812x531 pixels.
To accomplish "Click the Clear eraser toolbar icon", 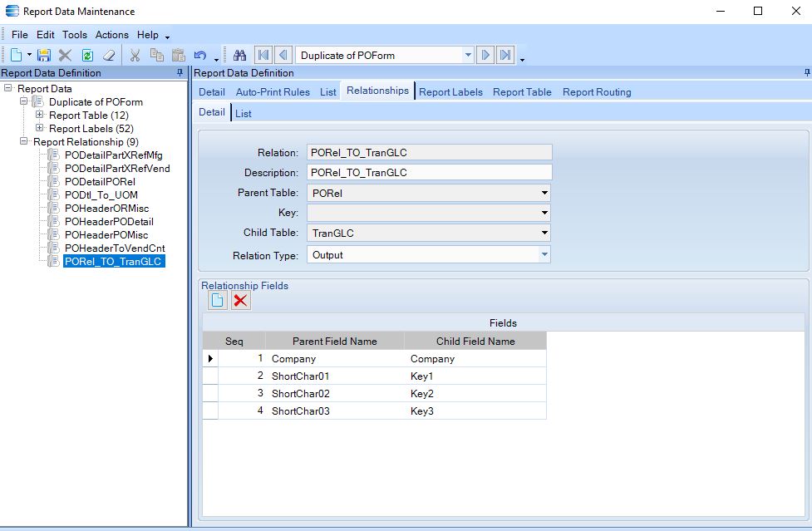I will [109, 55].
